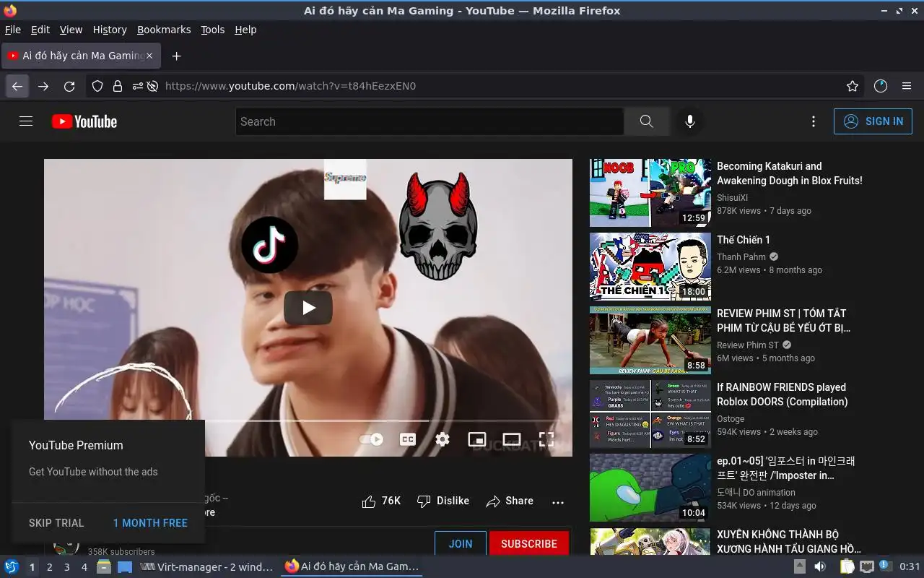This screenshot has width=924, height=578.
Task: Click SKIP TRIAL in Premium popup
Action: point(56,522)
